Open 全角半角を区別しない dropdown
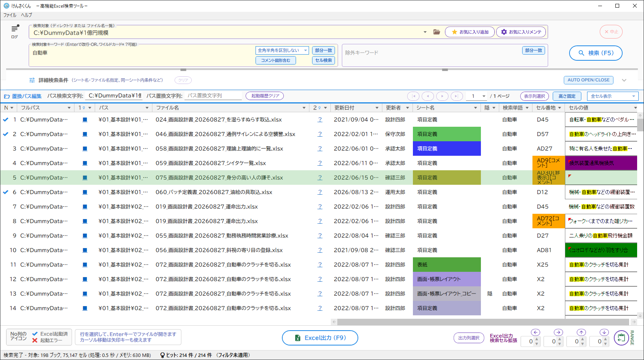This screenshot has width=644, height=360. (x=282, y=50)
